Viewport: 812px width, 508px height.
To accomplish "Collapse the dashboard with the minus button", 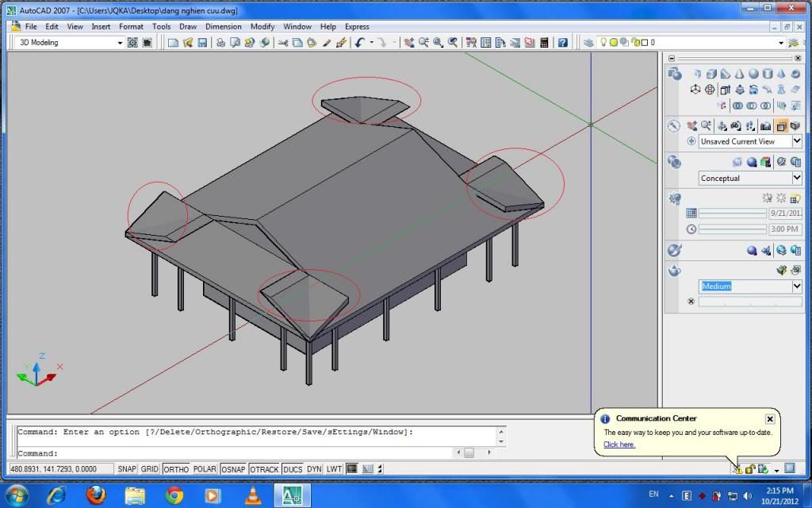I will pyautogui.click(x=672, y=58).
